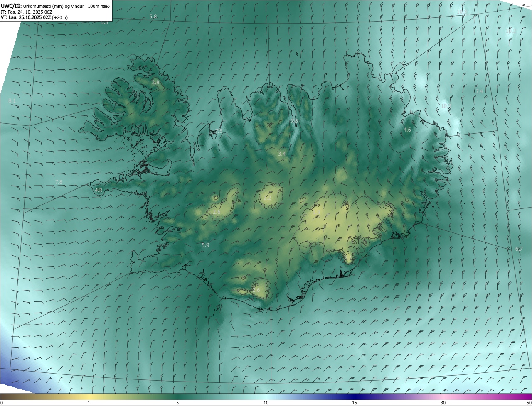The image size is (532, 406).
Task: Click the 3.4 value in north Iceland
Action: coord(282,154)
